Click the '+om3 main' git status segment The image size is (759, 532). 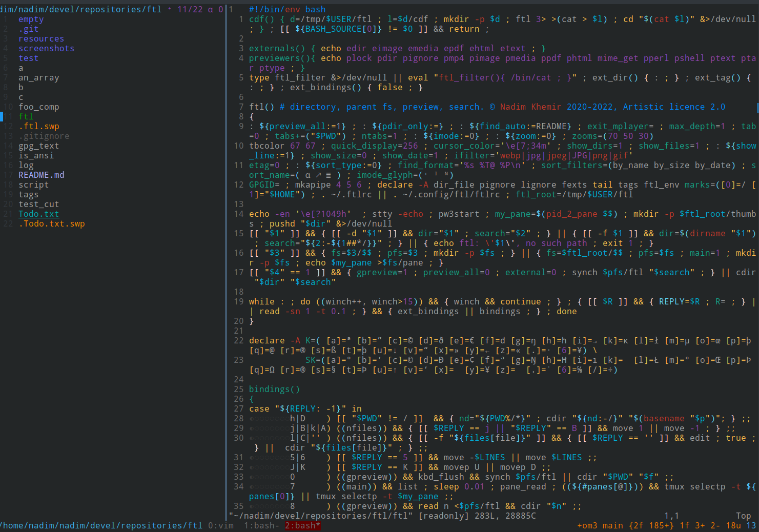[600, 526]
